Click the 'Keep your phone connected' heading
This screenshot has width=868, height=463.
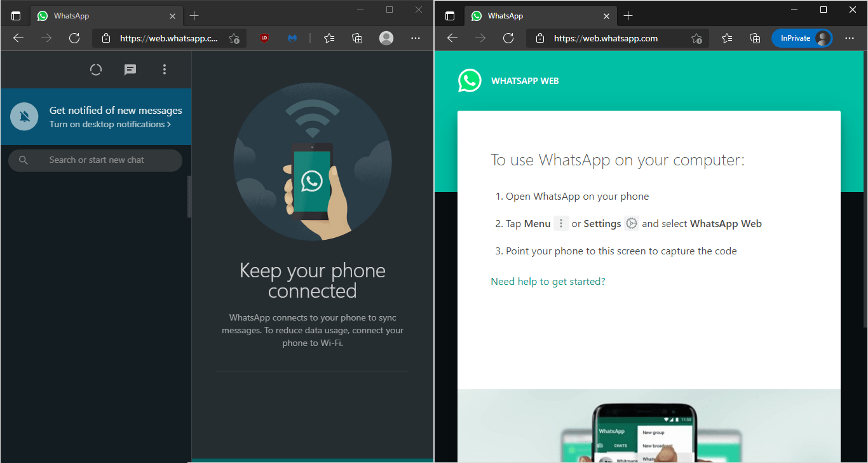tap(313, 280)
